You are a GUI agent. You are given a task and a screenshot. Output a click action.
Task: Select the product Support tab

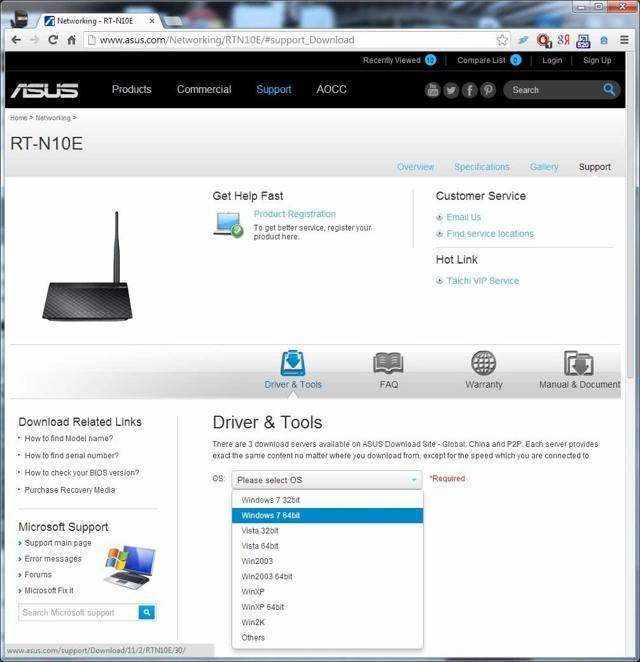[594, 167]
